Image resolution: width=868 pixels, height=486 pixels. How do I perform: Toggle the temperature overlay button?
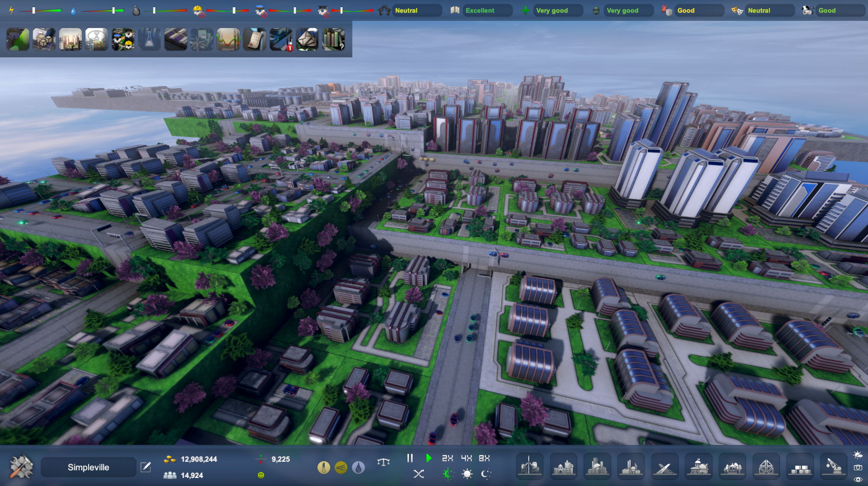pos(324,468)
